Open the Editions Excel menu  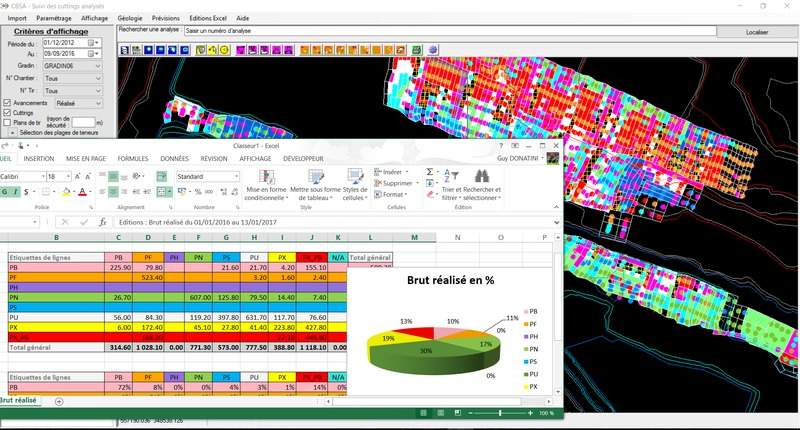(208, 18)
